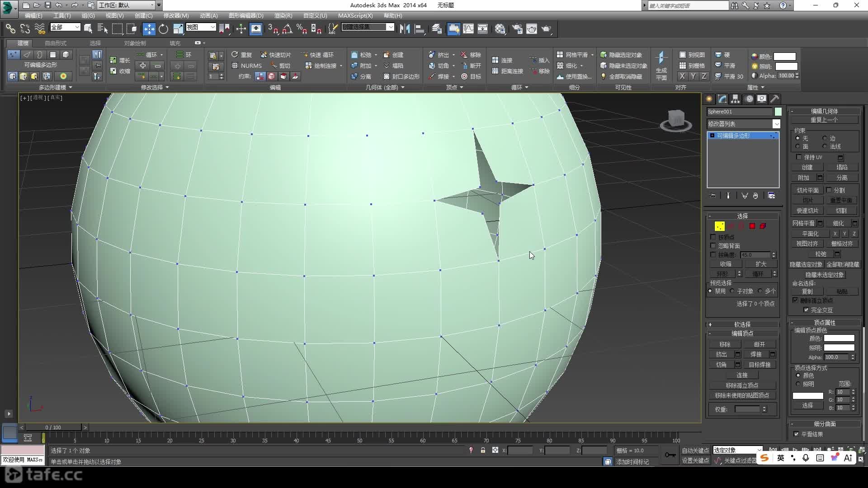The height and width of the screenshot is (488, 868).
Task: Click the vertex 颜色 swatch in 顶点属性
Action: pyautogui.click(x=839, y=338)
